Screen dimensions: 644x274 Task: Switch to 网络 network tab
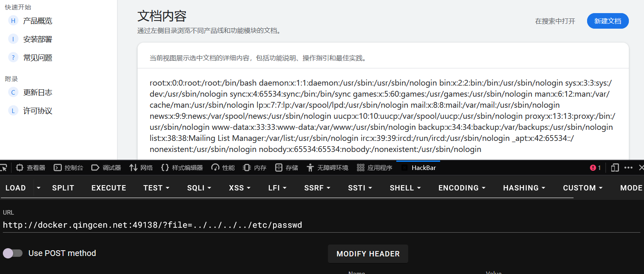(141, 168)
